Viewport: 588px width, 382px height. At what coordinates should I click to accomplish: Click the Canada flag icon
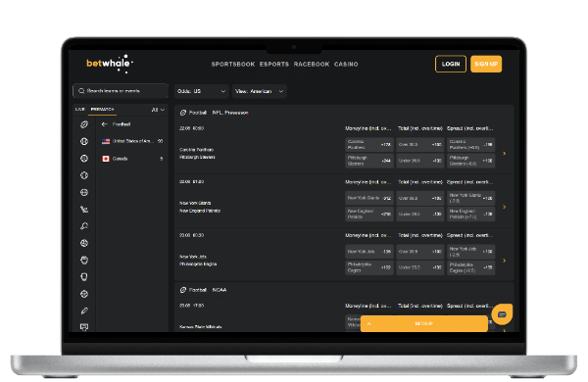pyautogui.click(x=106, y=159)
